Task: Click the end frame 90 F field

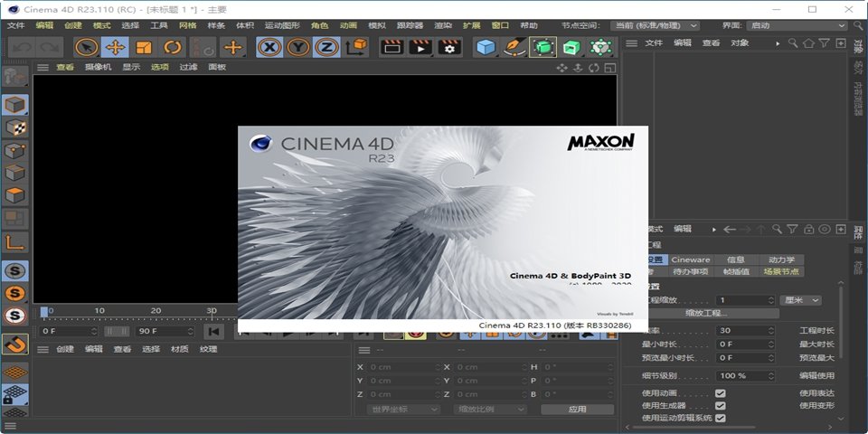Action: (x=165, y=332)
